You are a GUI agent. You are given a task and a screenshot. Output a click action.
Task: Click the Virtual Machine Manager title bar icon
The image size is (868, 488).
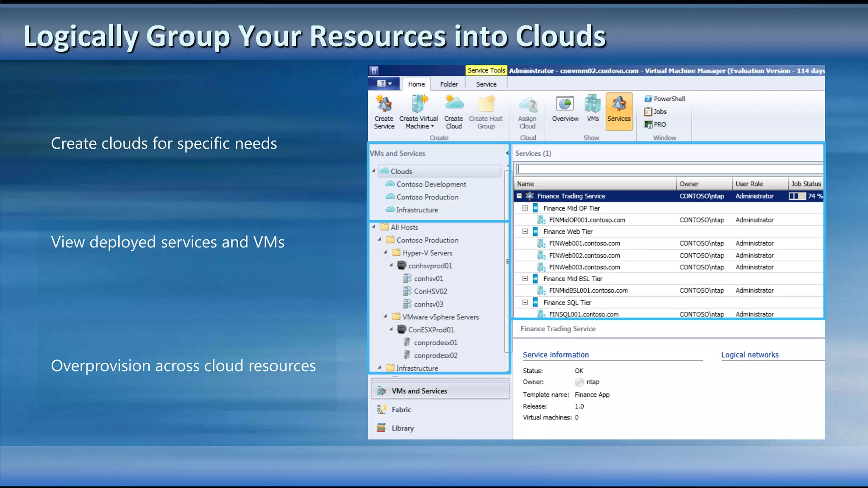click(x=374, y=71)
